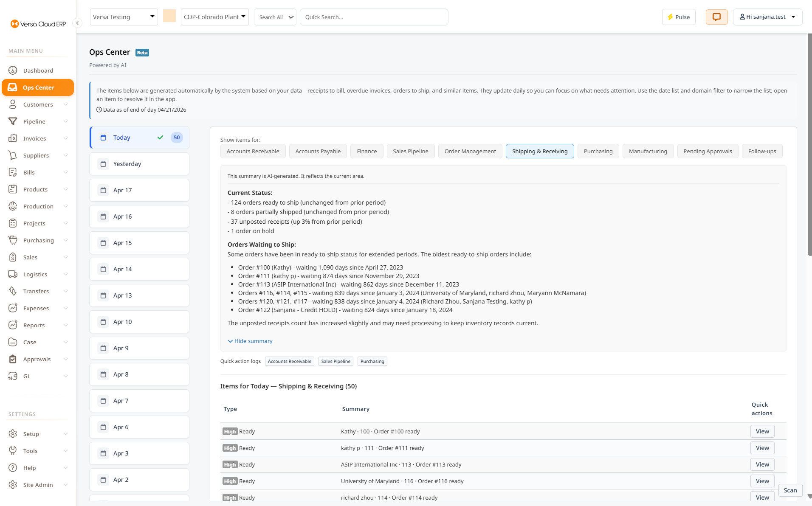Open the COP-Colorado Plant dropdown

pyautogui.click(x=214, y=17)
